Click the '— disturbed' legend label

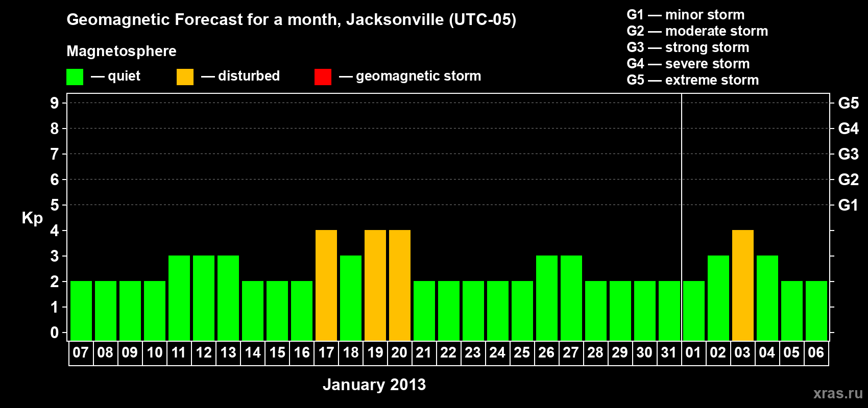tap(240, 76)
